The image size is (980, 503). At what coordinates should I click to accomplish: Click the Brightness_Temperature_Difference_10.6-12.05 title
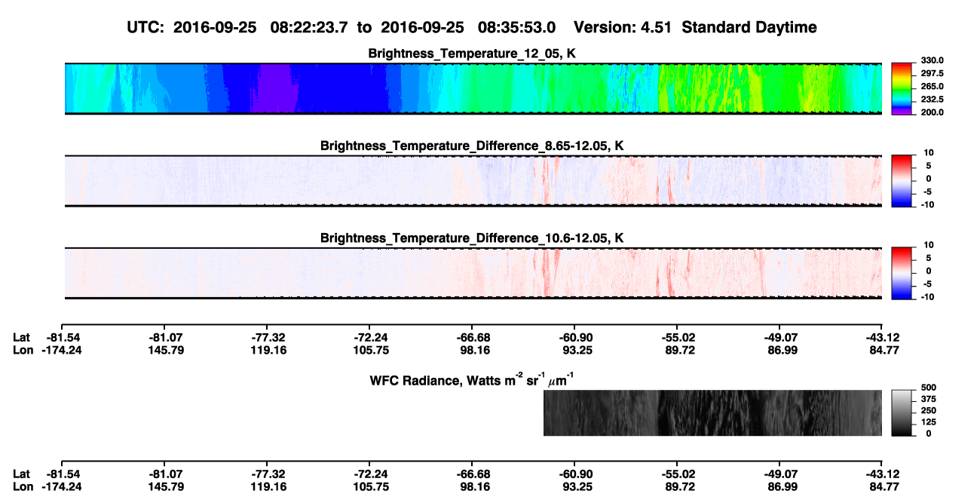[x=473, y=238]
